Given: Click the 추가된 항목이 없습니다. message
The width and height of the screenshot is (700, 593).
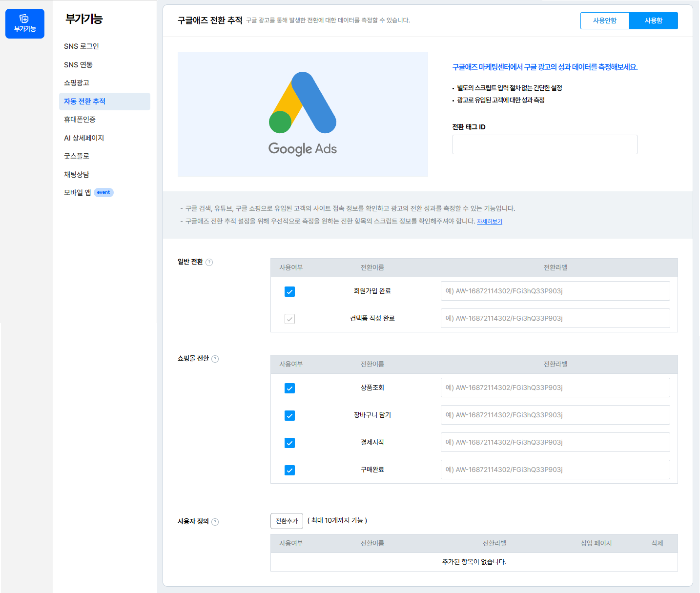Looking at the screenshot, I should pyautogui.click(x=474, y=562).
